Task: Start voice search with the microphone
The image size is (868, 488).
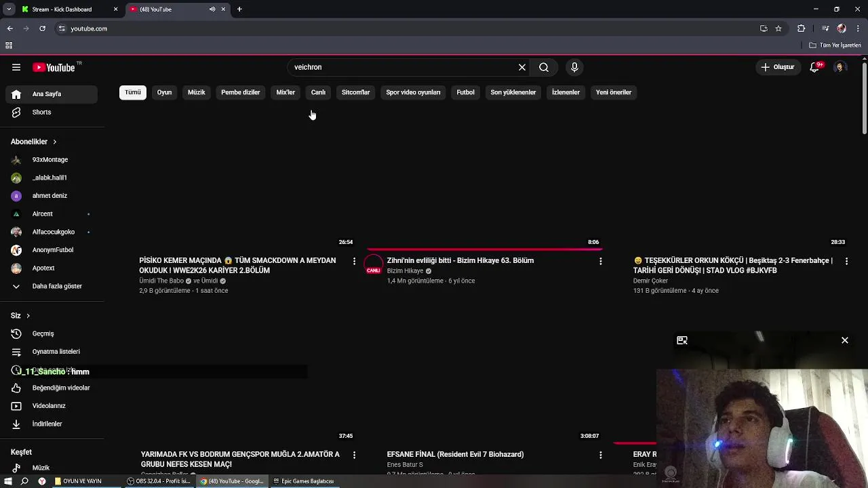Action: point(574,67)
